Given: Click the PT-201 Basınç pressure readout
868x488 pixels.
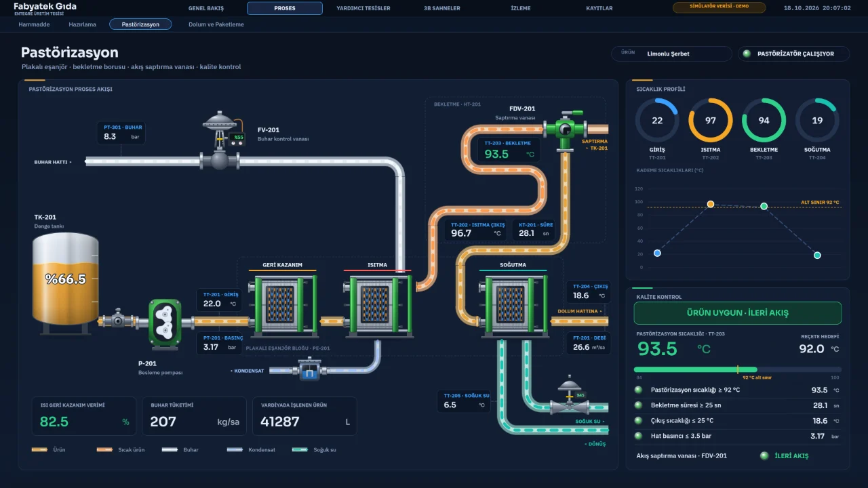Looking at the screenshot, I should pos(220,344).
